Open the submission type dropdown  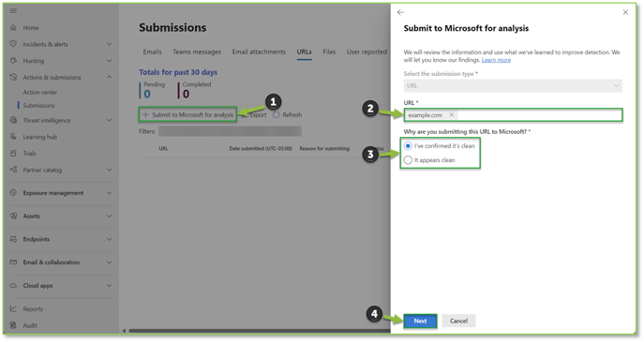pyautogui.click(x=513, y=86)
